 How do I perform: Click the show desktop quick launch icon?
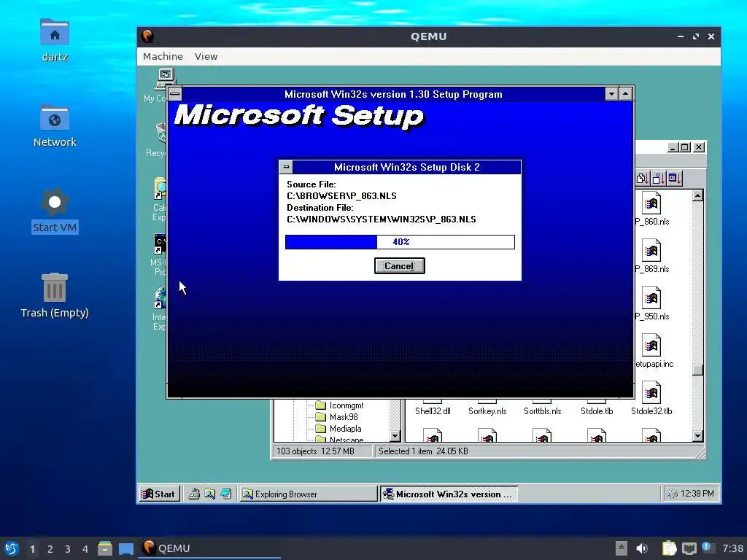(x=225, y=494)
